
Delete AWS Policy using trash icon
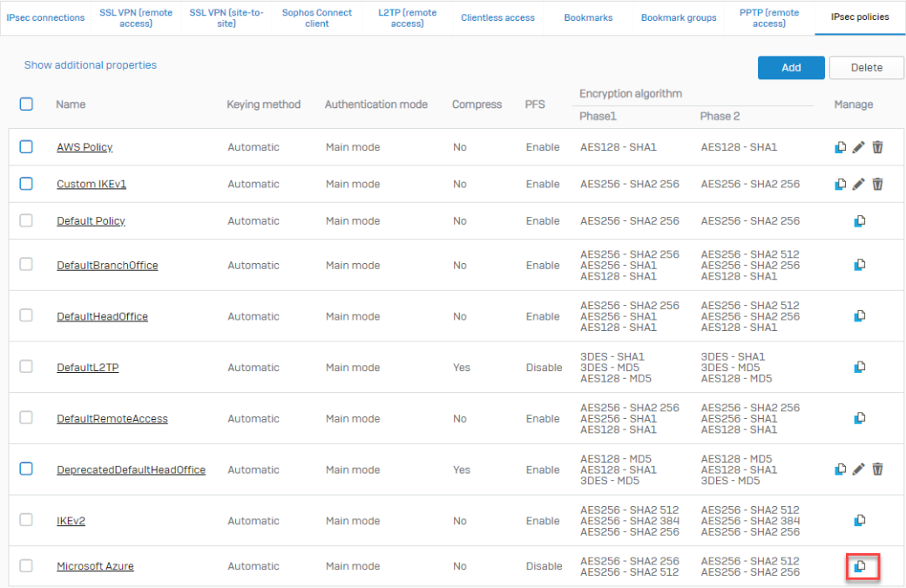[877, 147]
